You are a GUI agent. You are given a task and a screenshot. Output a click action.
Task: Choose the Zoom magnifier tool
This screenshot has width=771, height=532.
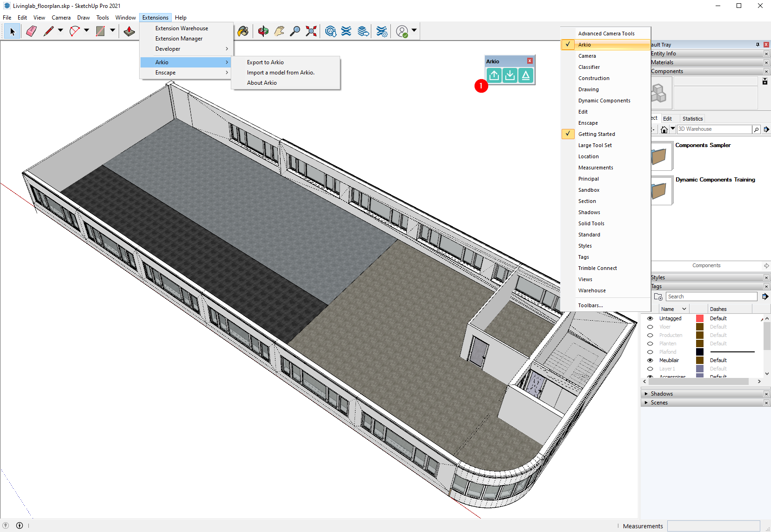point(295,31)
